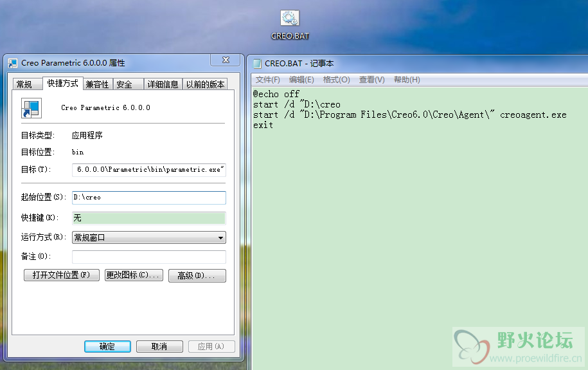Screen dimensions: 588x370
Task: Open Notepad 格式(O) menu
Action: pos(336,80)
